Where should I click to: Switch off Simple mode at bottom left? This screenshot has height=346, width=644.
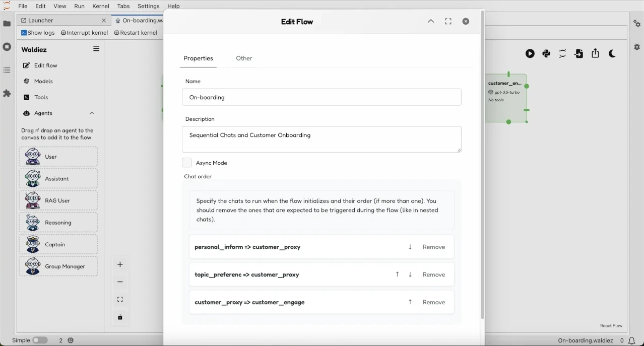coord(40,340)
